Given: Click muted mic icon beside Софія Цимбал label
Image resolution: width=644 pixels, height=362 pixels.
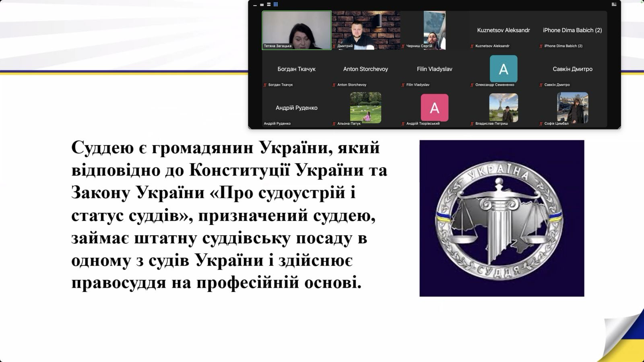Looking at the screenshot, I should pyautogui.click(x=541, y=124).
